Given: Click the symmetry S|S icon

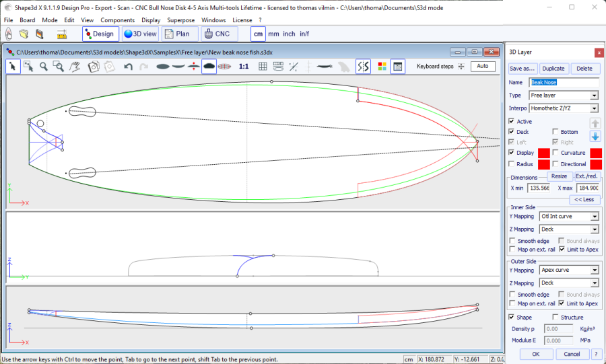Looking at the screenshot, I should tap(363, 66).
